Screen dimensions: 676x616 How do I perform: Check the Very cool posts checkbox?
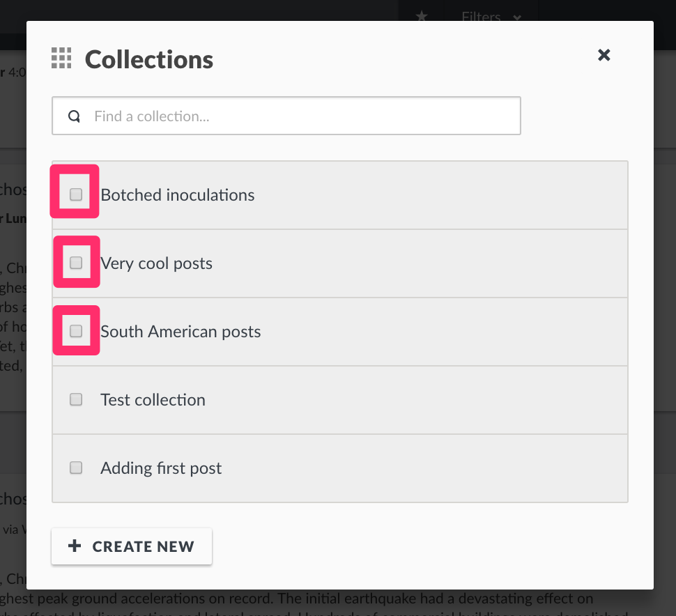pos(76,263)
